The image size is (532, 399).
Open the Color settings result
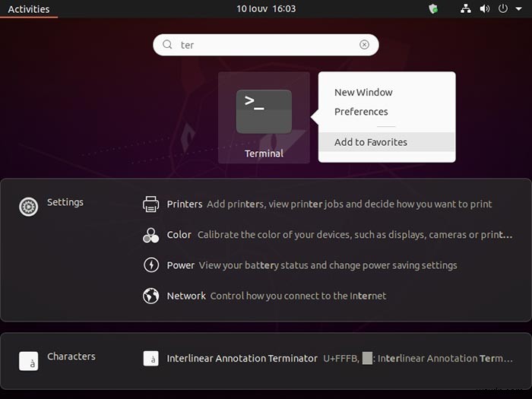click(x=328, y=235)
